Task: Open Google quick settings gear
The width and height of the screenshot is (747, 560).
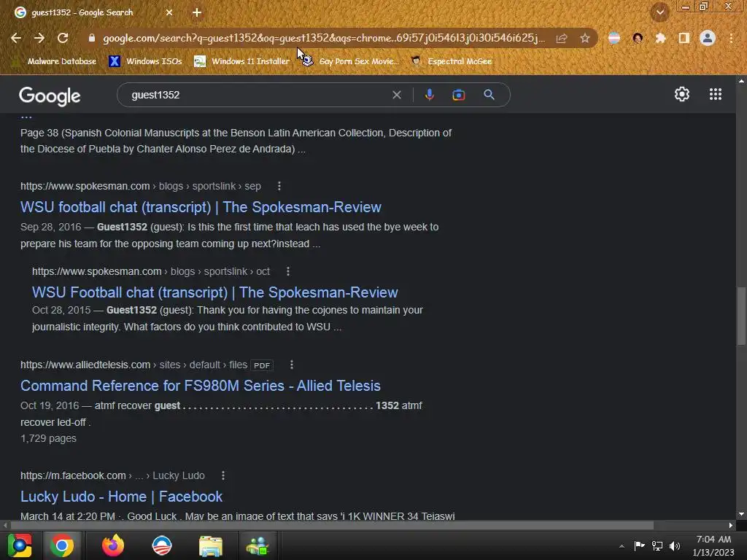Action: coord(682,94)
